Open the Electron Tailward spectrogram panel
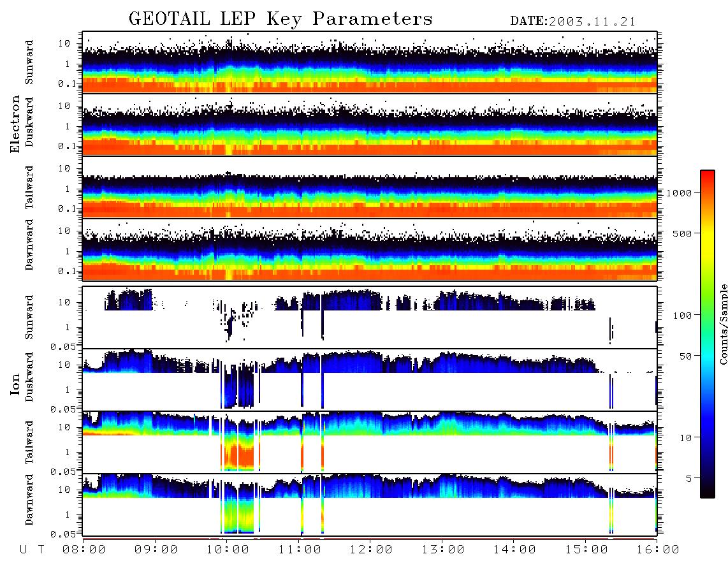The image size is (728, 561). [370, 187]
